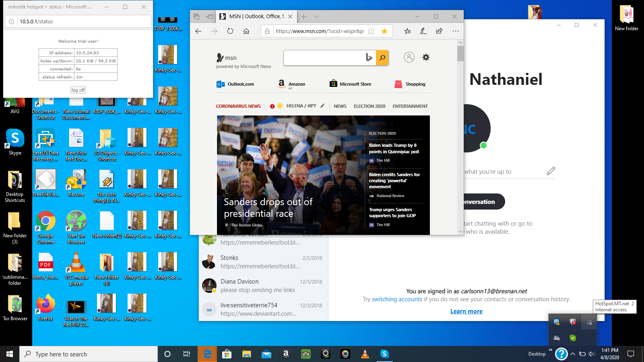644x362 pixels.
Task: Open Windows Start menu
Action: tap(10, 354)
